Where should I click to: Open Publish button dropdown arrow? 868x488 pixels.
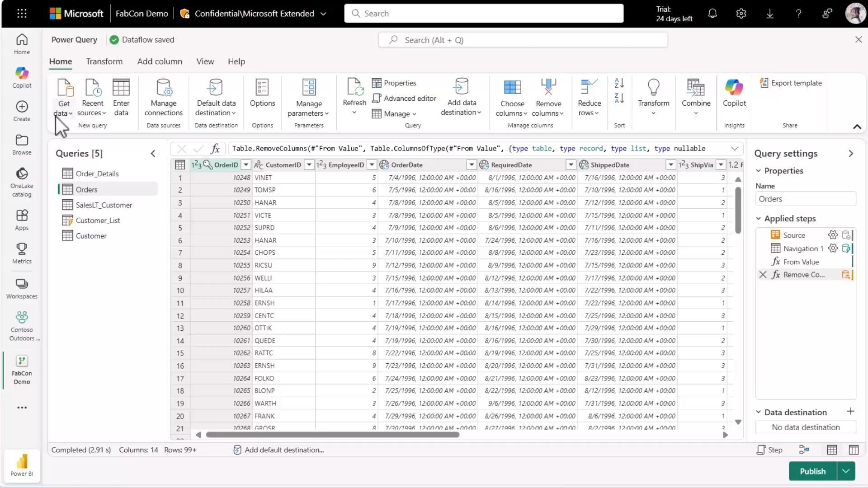pos(846,471)
